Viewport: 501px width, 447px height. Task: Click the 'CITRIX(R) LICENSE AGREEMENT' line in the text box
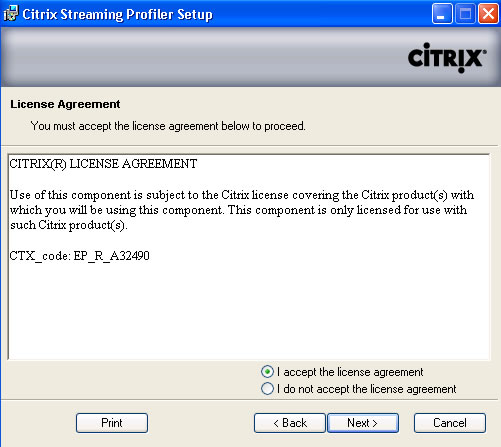click(x=103, y=164)
